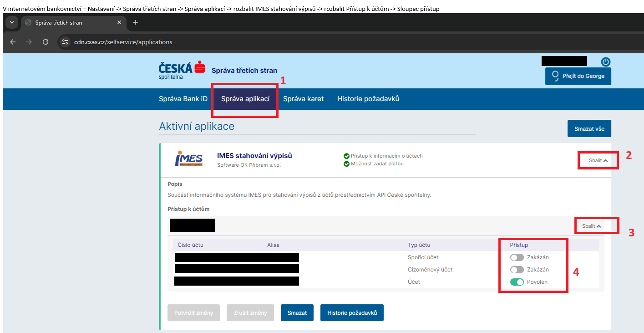
Task: Click the Typ účtu column header
Action: pyautogui.click(x=419, y=245)
